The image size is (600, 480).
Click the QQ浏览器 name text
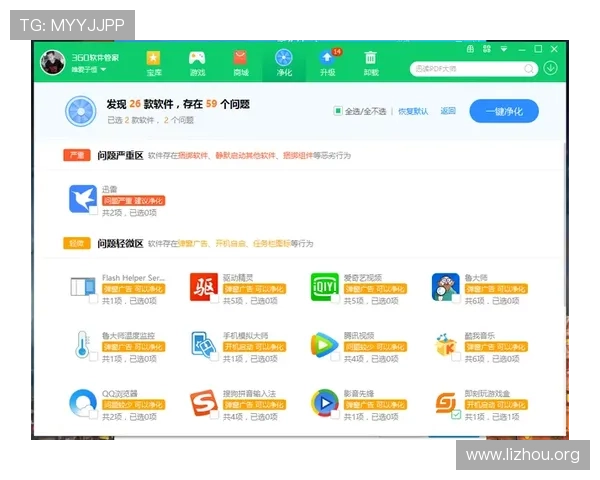(x=120, y=393)
